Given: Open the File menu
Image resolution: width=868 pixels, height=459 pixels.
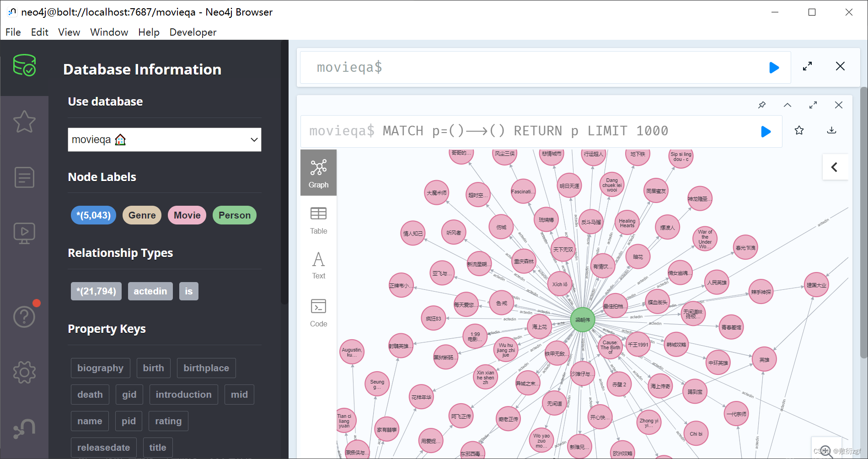Looking at the screenshot, I should (13, 32).
